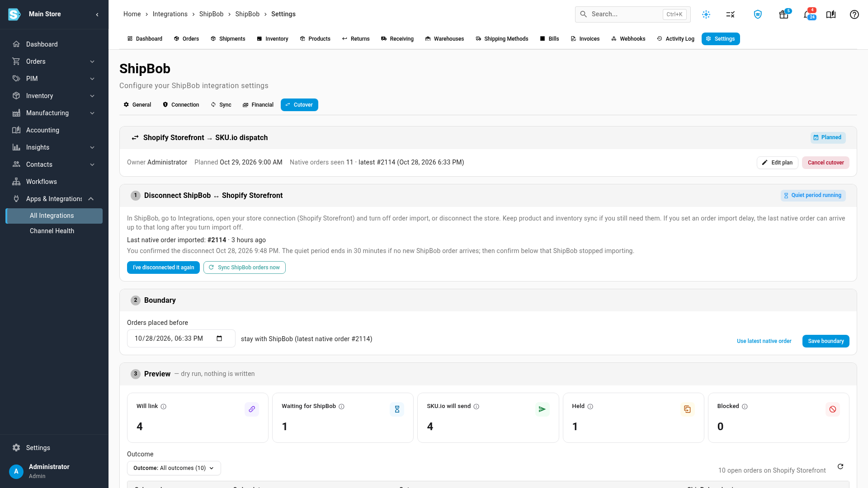Refresh the preview order list
The height and width of the screenshot is (488, 868).
[x=840, y=467]
